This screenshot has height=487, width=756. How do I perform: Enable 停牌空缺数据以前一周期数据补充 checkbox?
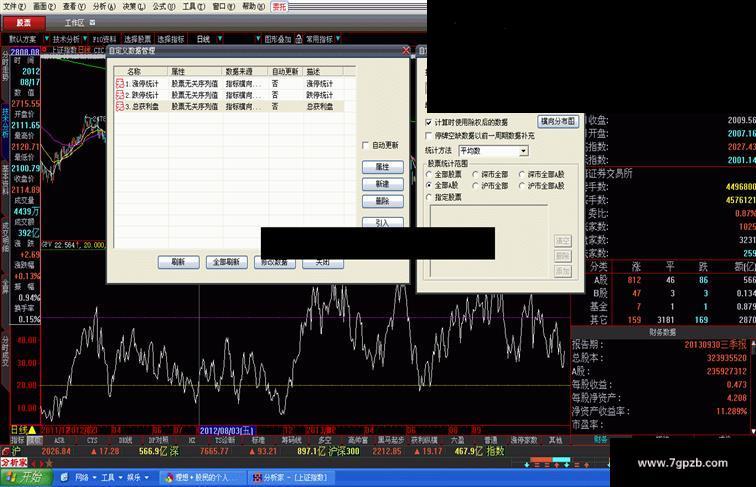[x=429, y=135]
